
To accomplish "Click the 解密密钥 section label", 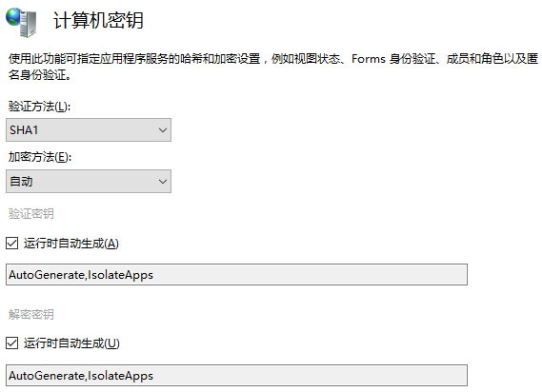I will pyautogui.click(x=31, y=314).
